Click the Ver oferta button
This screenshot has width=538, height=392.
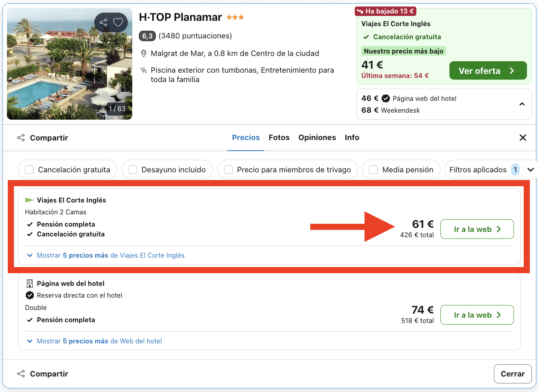pyautogui.click(x=488, y=70)
